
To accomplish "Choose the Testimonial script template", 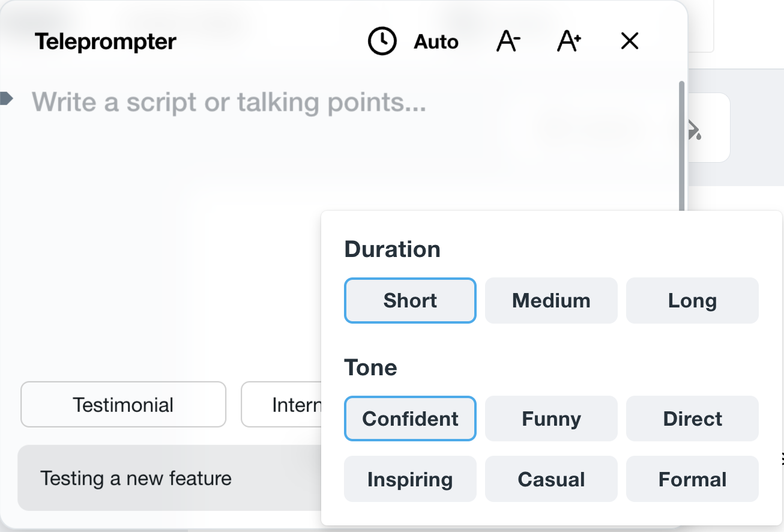I will 123,405.
